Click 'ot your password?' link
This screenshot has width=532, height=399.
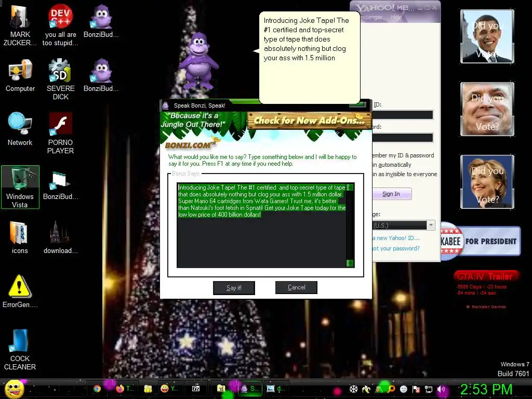[x=396, y=248]
